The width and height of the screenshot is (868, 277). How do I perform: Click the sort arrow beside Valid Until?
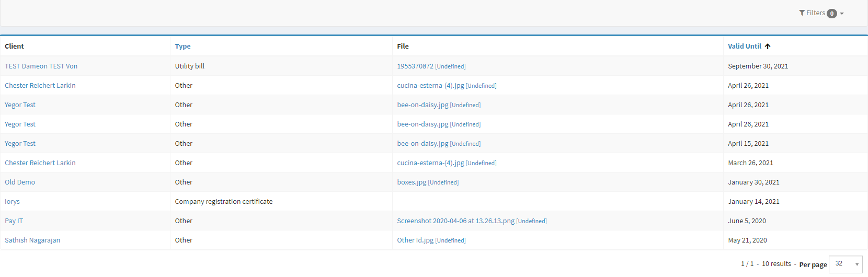(768, 47)
